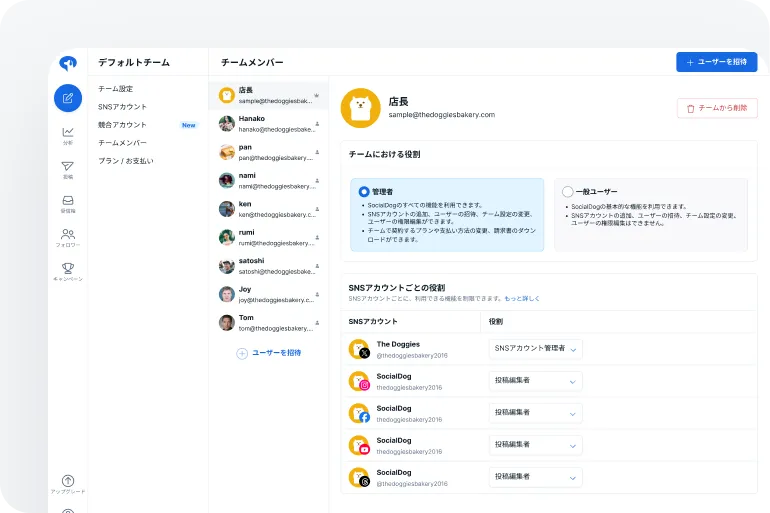Expand the Facebook account 投稿編集者 dropdown
Viewport: 770px width, 513px height.
[535, 412]
